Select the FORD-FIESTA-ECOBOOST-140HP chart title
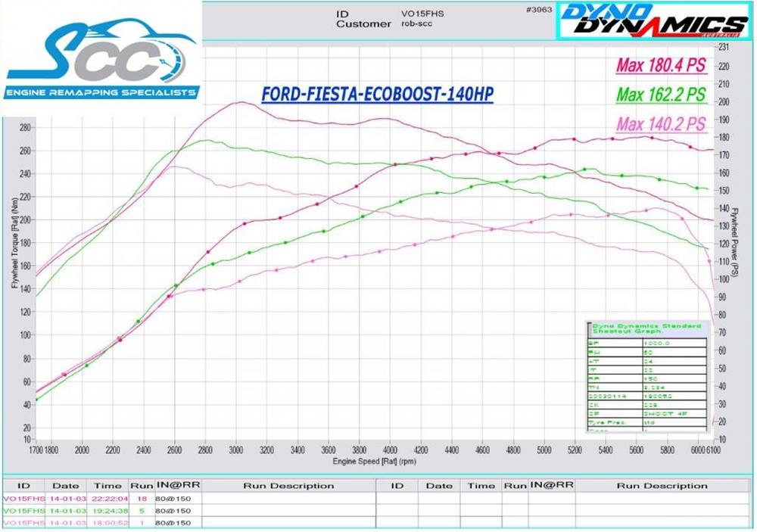 [377, 94]
